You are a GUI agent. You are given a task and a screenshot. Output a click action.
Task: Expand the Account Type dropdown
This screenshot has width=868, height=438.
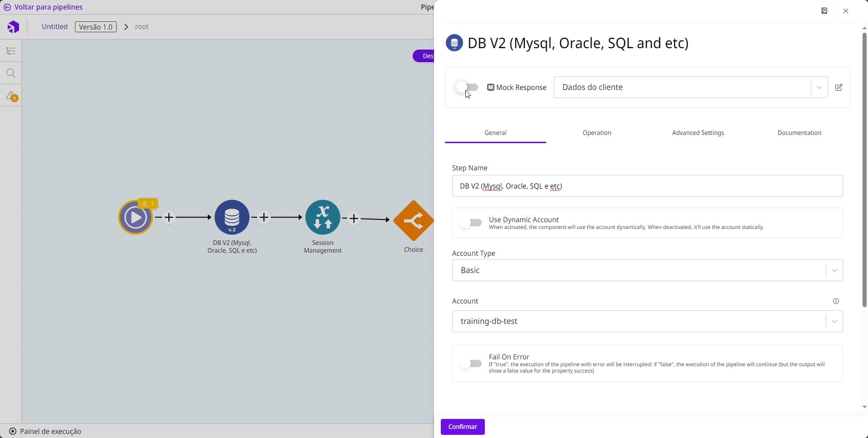(x=647, y=270)
